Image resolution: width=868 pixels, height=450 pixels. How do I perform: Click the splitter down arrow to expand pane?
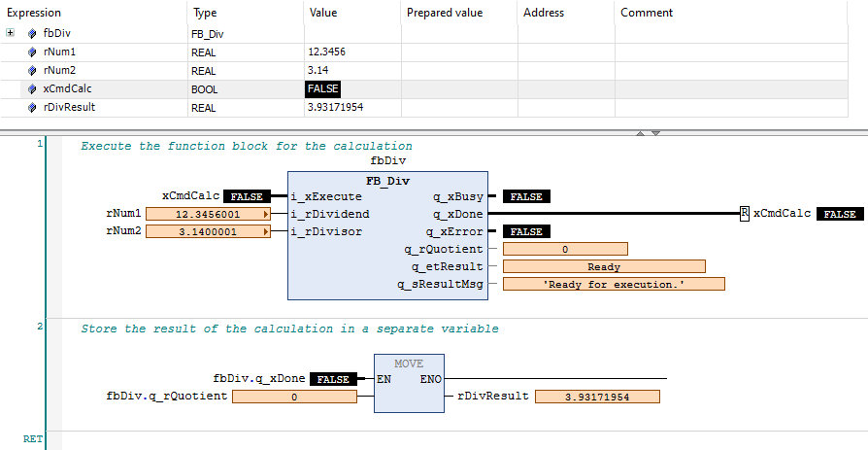(655, 132)
